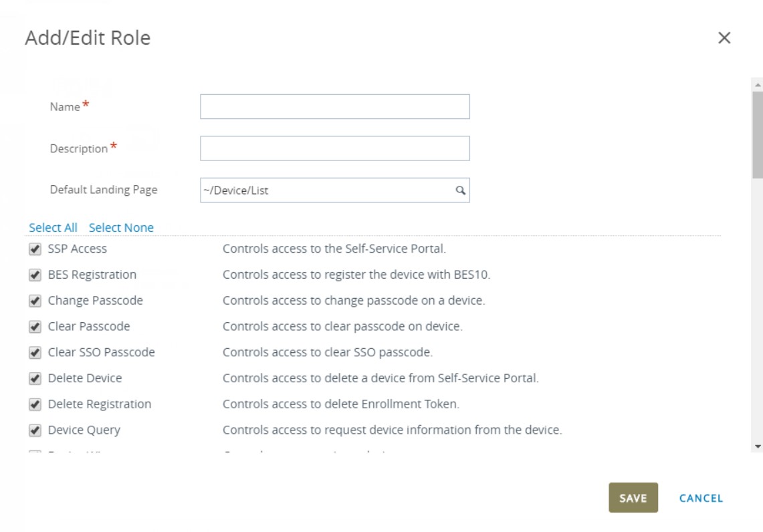
Task: Toggle the Delete Registration checkbox
Action: [35, 404]
